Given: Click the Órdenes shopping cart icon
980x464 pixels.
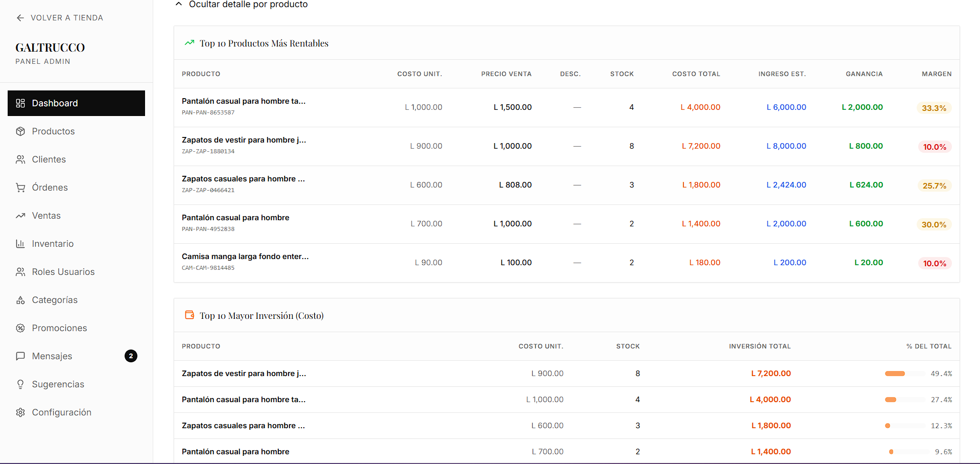Looking at the screenshot, I should pyautogui.click(x=20, y=188).
